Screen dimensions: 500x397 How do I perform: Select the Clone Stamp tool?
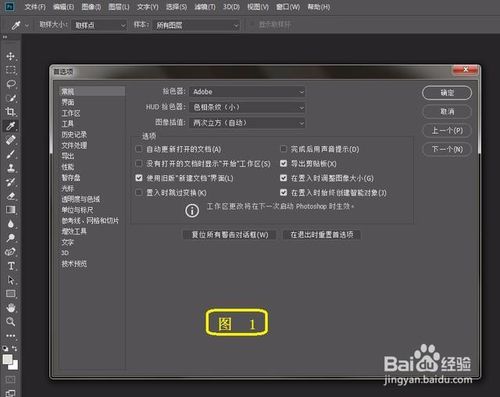(11, 168)
